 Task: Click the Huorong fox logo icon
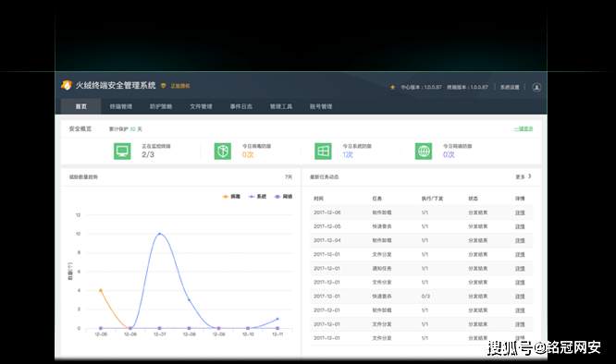coord(67,85)
